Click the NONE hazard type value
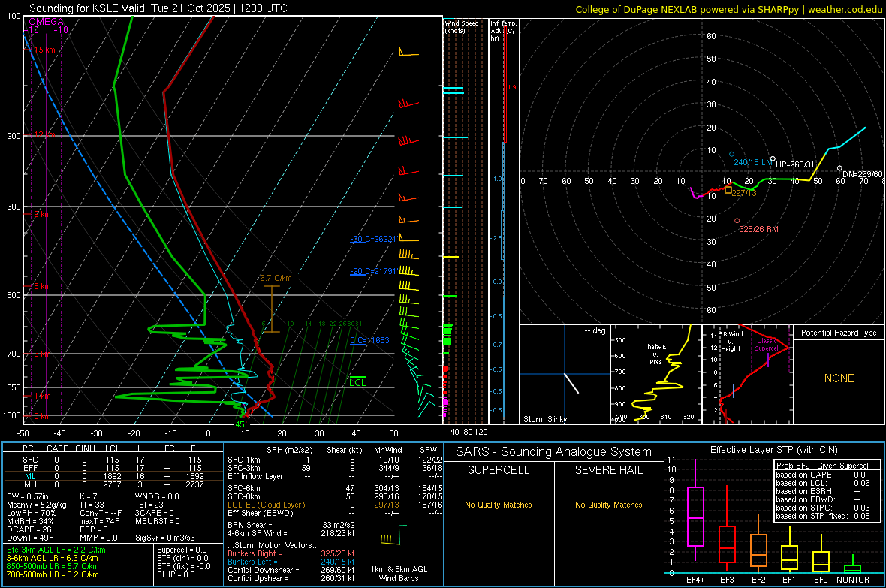This screenshot has height=588, width=886. [839, 378]
